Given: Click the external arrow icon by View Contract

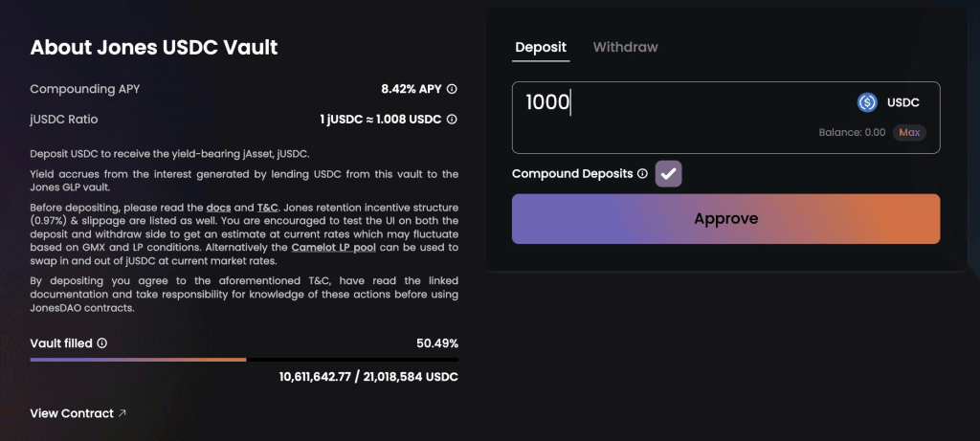Looking at the screenshot, I should pos(122,413).
